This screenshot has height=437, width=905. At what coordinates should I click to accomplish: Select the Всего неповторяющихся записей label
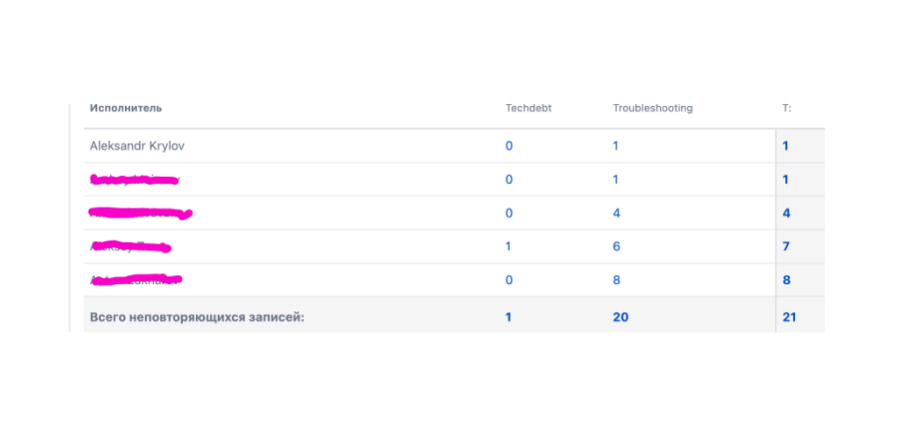(x=197, y=317)
